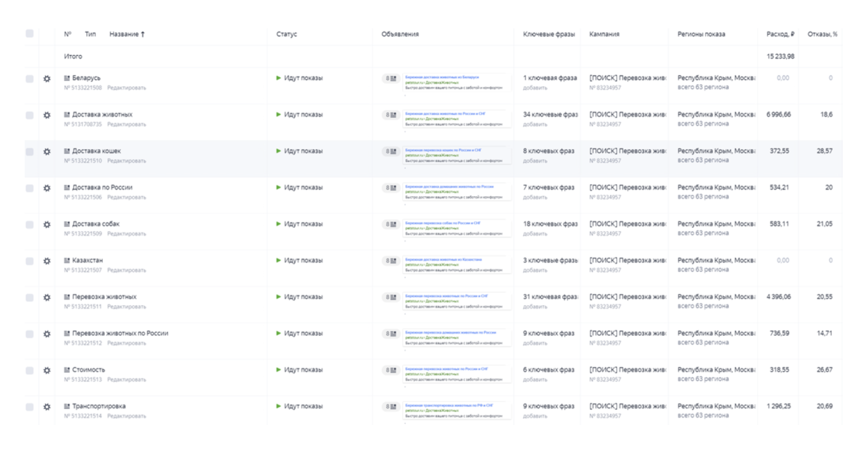Screen dimensions: 868x454
Task: Open gear settings for Беларусь group
Action: tap(47, 79)
